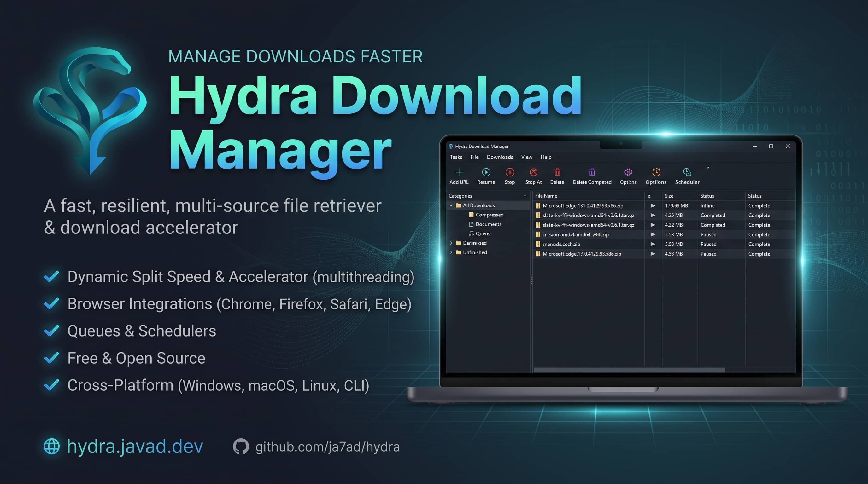Click the small caret above the toolbar's right end
868x484 pixels.
pos(708,168)
